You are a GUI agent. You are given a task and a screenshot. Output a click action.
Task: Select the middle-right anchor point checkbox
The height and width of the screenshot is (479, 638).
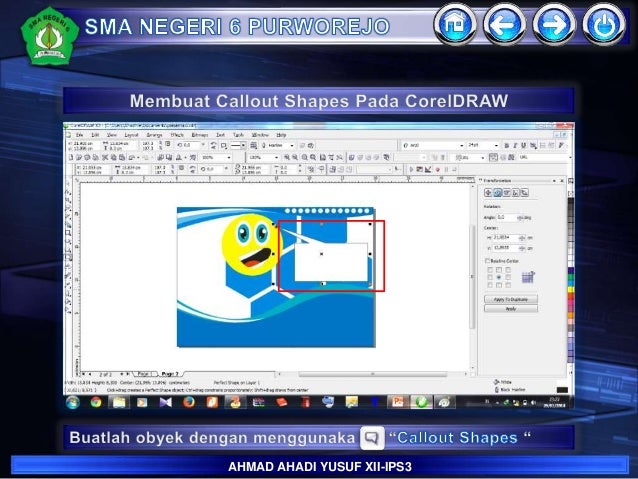coord(508,277)
